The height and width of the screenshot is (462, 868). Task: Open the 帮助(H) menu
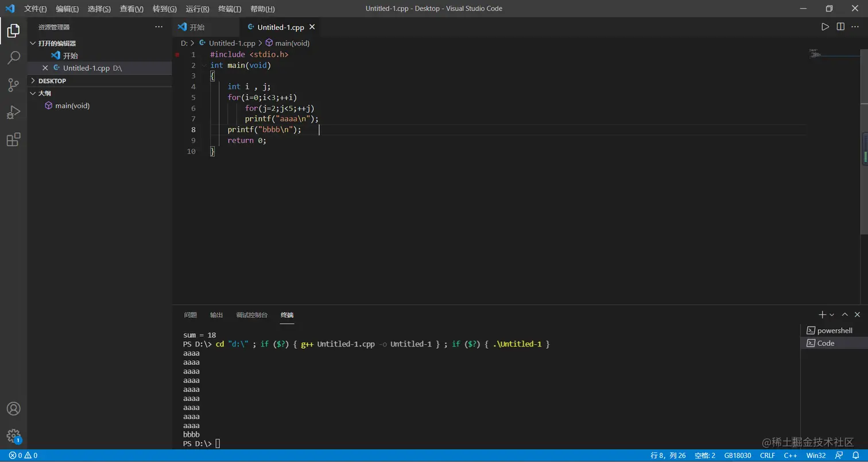coord(262,9)
